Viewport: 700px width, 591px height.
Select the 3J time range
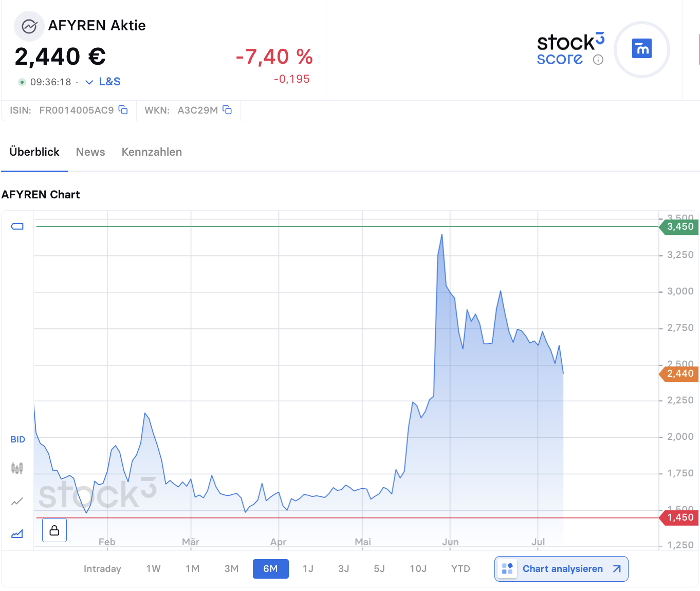point(344,569)
